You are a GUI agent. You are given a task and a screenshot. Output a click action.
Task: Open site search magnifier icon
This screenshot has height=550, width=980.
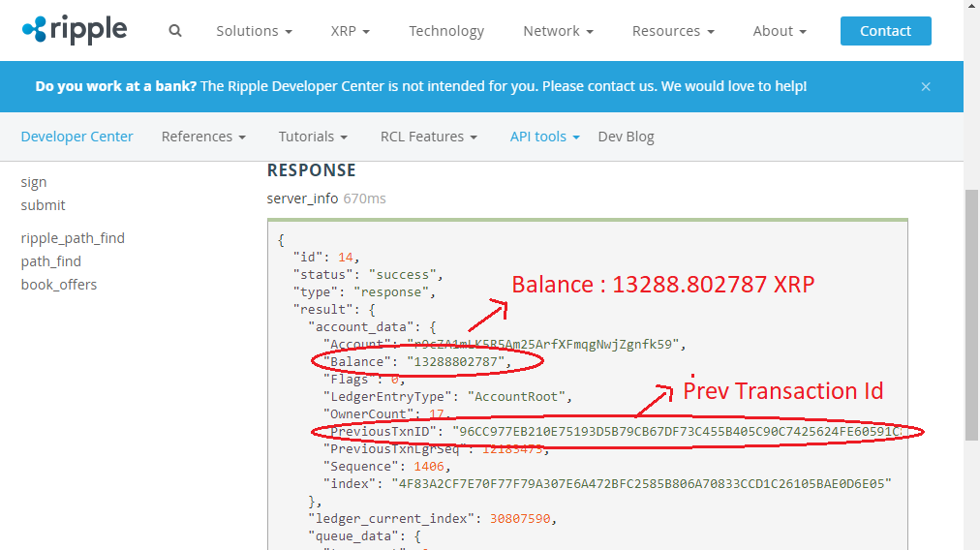(x=175, y=31)
